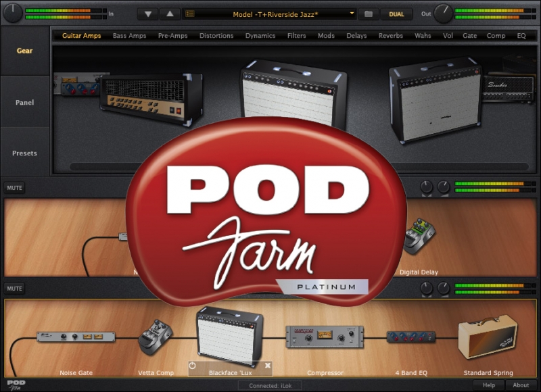
Task: Select the Compressor rack unit
Action: [325, 337]
